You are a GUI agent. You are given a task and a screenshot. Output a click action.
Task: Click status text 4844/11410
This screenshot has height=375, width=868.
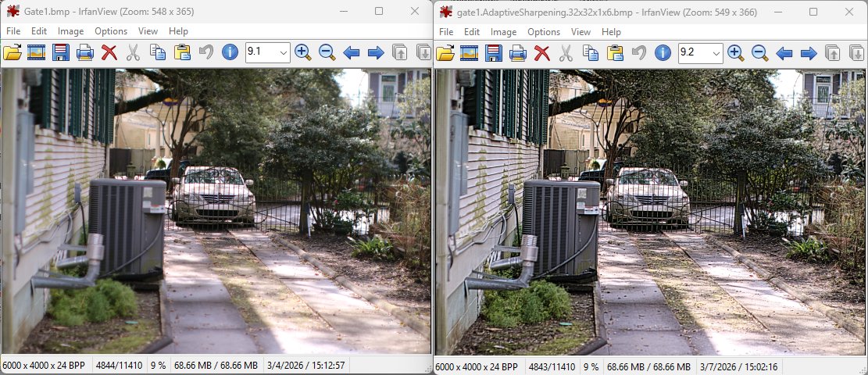[119, 366]
